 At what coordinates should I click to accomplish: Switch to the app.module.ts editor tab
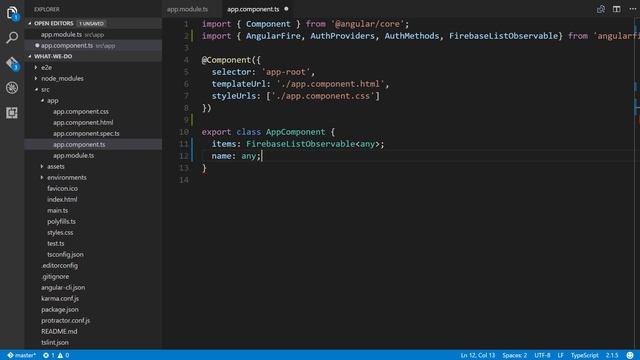(x=187, y=9)
